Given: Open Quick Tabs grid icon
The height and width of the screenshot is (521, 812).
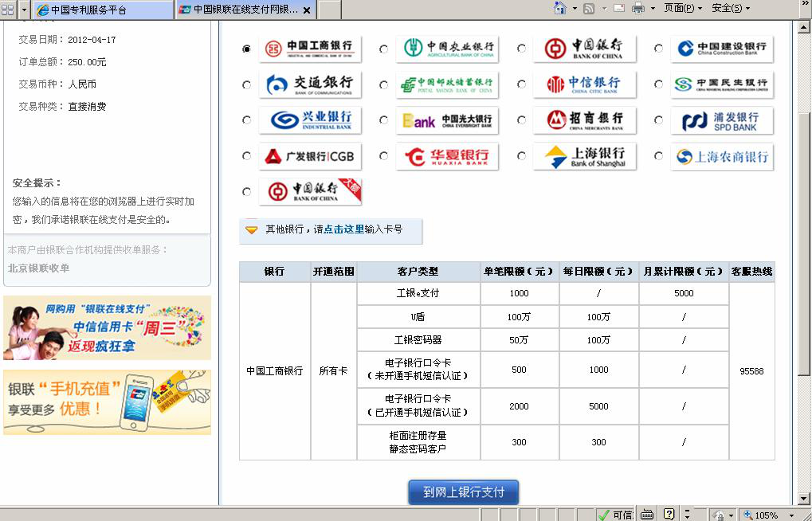Looking at the screenshot, I should (7, 10).
